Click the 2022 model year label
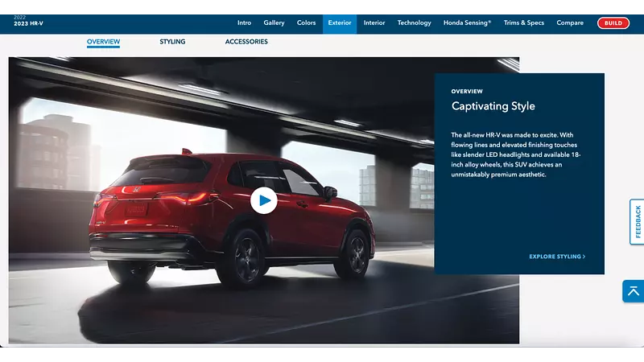This screenshot has width=644, height=362. (19, 18)
